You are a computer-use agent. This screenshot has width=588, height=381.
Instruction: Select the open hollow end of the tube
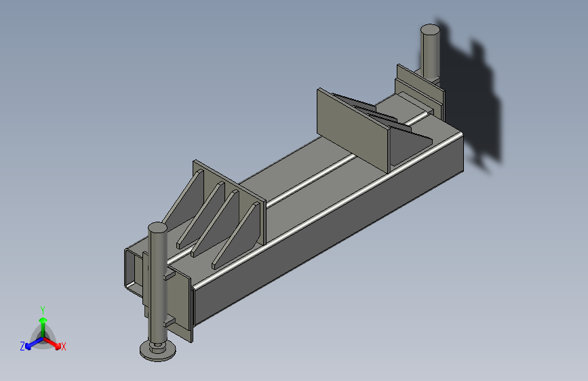tap(134, 272)
